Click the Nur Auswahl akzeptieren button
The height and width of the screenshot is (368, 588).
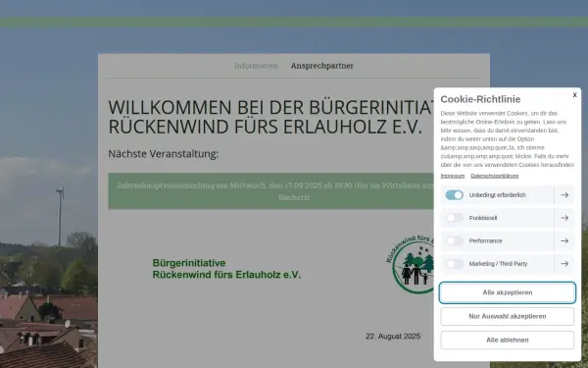[508, 316]
